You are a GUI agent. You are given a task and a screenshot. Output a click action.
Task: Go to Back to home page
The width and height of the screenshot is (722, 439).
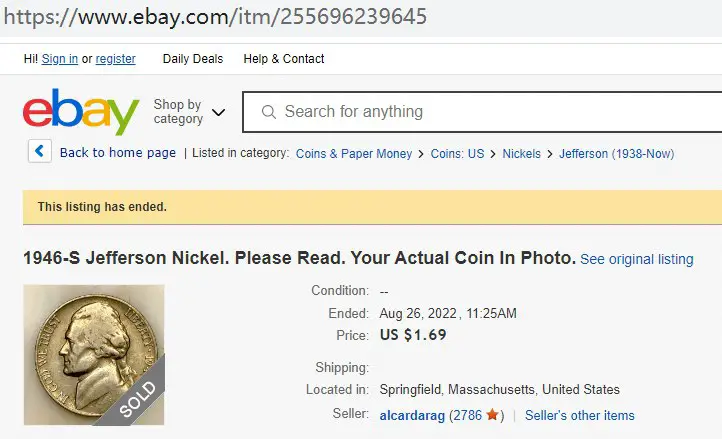118,152
